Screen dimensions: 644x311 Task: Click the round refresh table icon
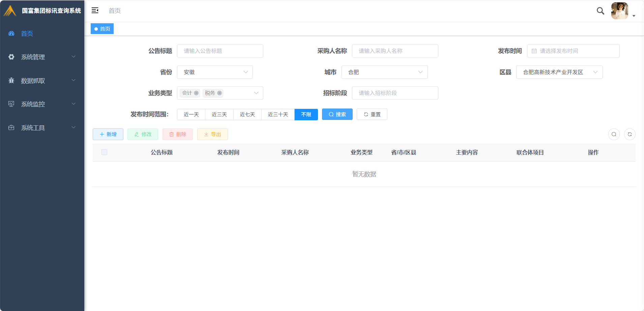tap(630, 134)
